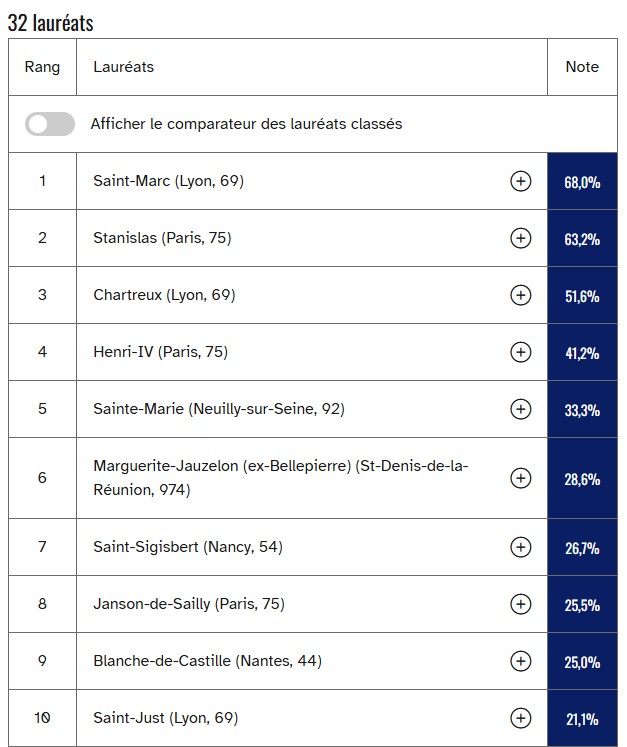Screen dimensions: 627x747
Task: Expand Blanche-de-Castille row plus icon
Action: [x=521, y=661]
